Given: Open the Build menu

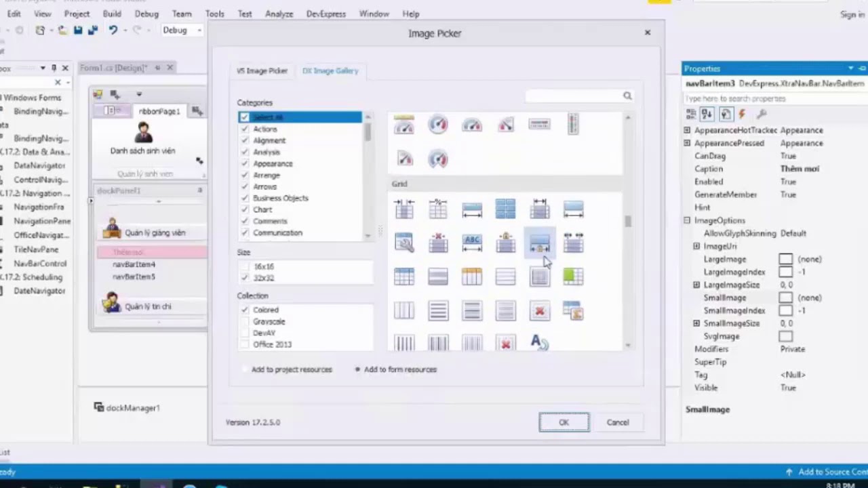Looking at the screenshot, I should coord(112,14).
